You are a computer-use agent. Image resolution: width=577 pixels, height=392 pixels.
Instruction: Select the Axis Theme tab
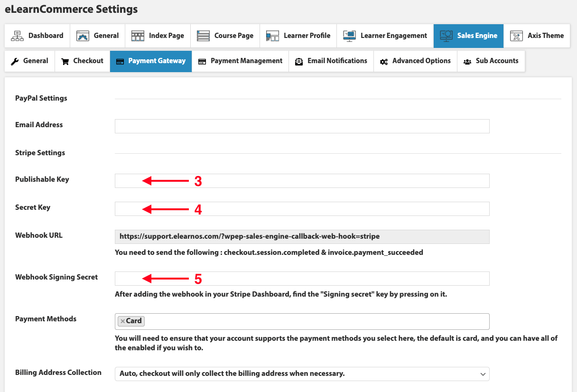click(x=537, y=36)
